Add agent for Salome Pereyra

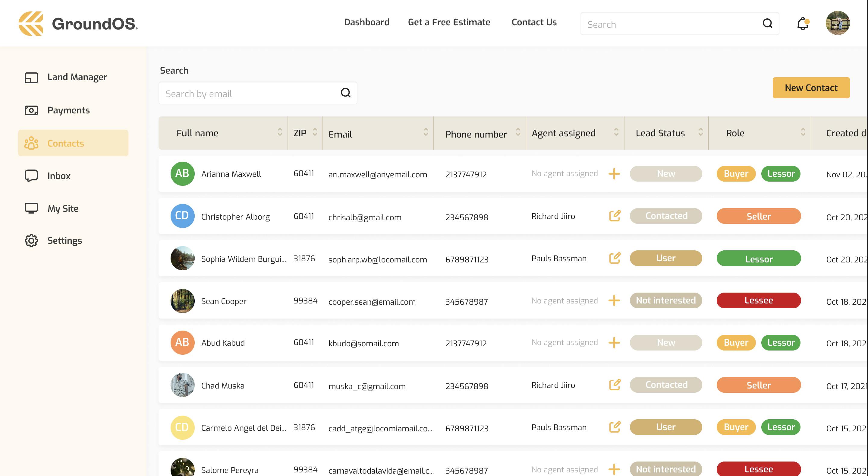[614, 469]
